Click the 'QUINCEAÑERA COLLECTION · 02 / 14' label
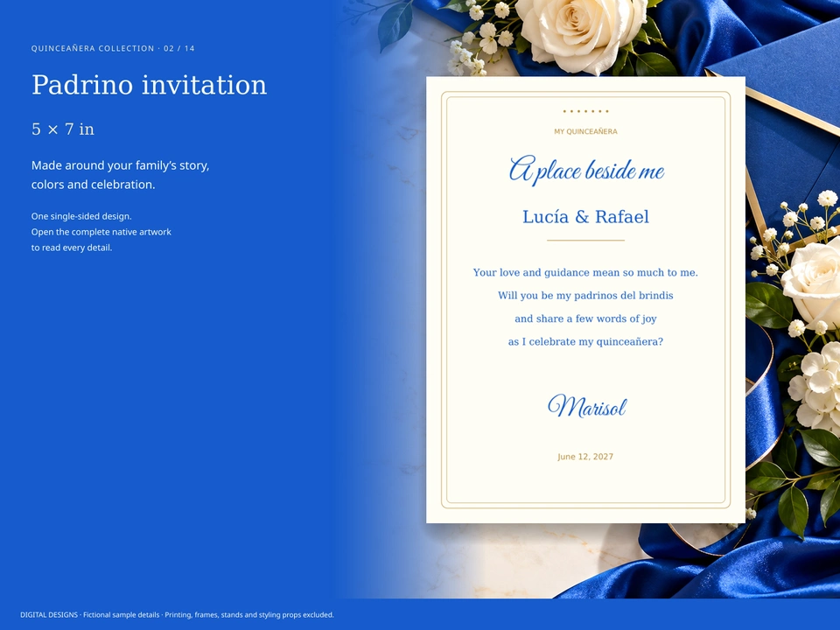This screenshot has width=840, height=630. [113, 48]
